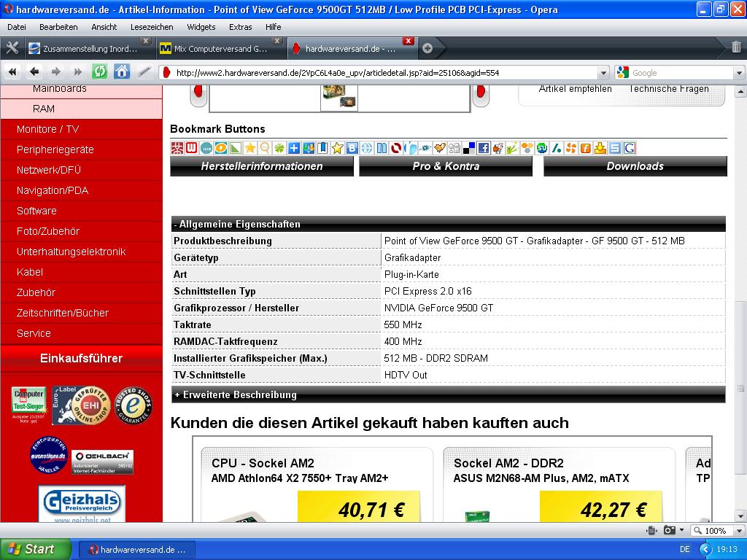This screenshot has width=747, height=560.
Task: Reload the page with green refresh icon
Action: 99,72
